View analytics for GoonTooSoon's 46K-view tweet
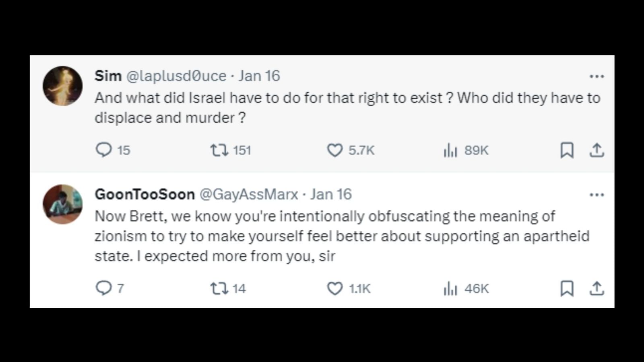The image size is (644, 362). (x=450, y=288)
